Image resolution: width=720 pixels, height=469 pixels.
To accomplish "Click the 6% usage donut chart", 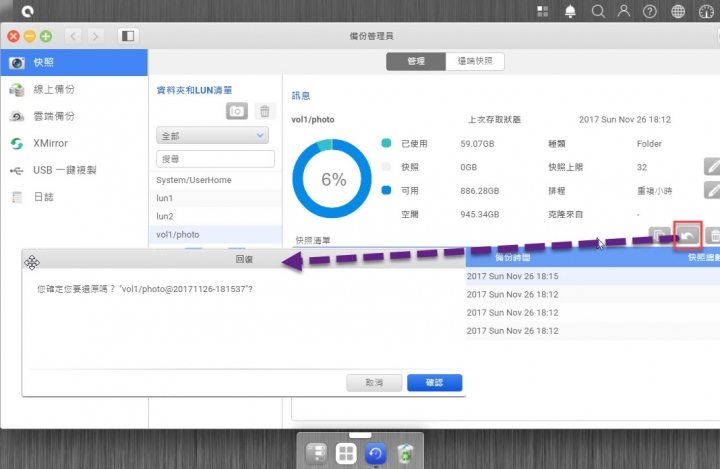I will 332,179.
